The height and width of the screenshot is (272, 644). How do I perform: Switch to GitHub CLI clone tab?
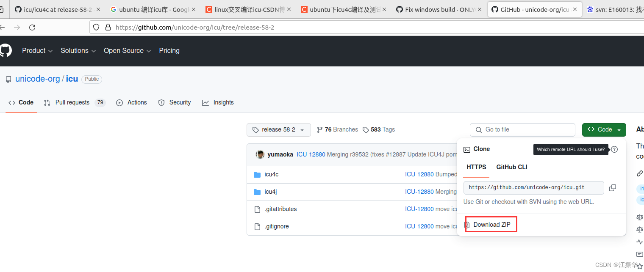(512, 167)
